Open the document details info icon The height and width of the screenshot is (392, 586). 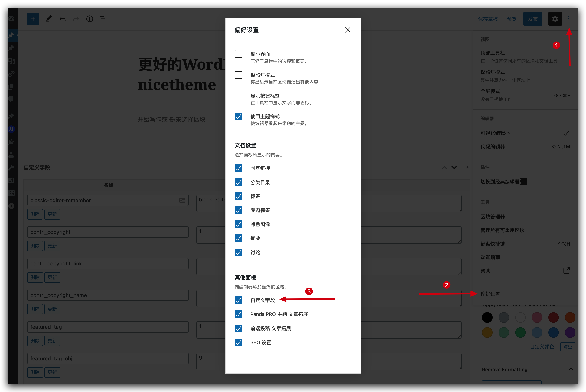click(x=90, y=19)
